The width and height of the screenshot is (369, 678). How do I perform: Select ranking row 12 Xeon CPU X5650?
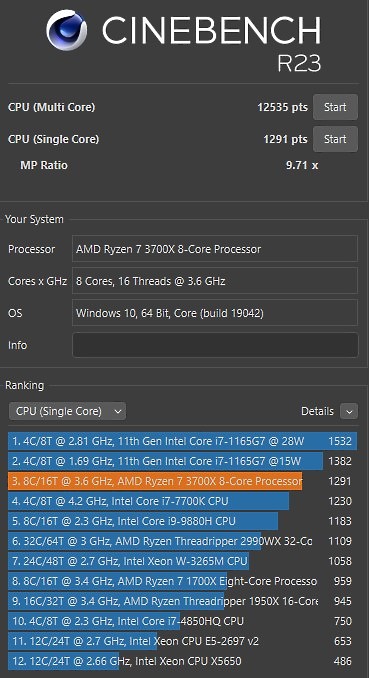(x=183, y=661)
